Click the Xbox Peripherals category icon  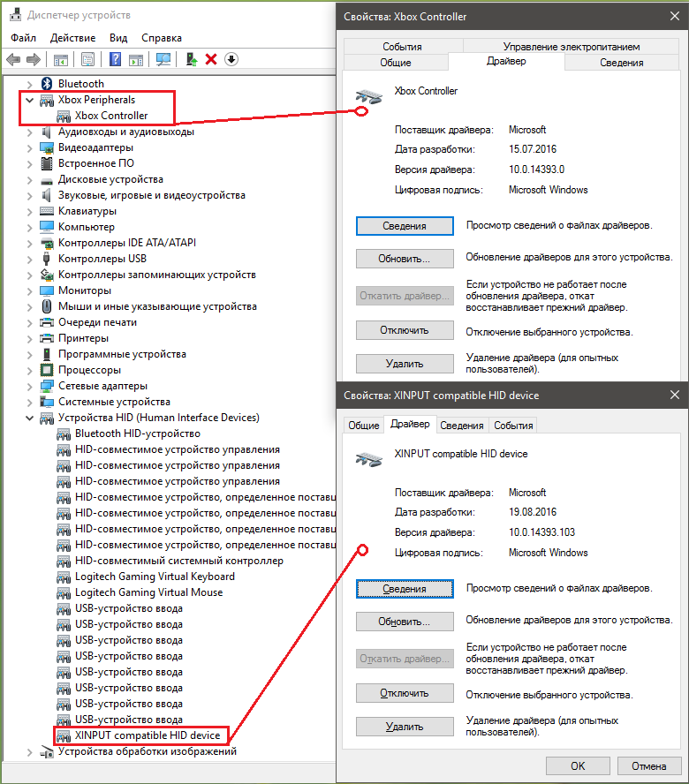pyautogui.click(x=47, y=100)
